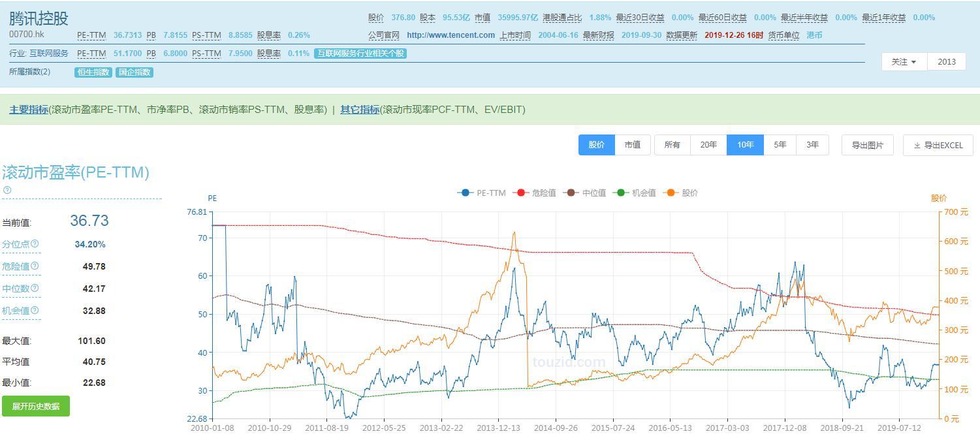Click the share price value 376.80
Image resolution: width=980 pixels, height=440 pixels.
pyautogui.click(x=403, y=18)
